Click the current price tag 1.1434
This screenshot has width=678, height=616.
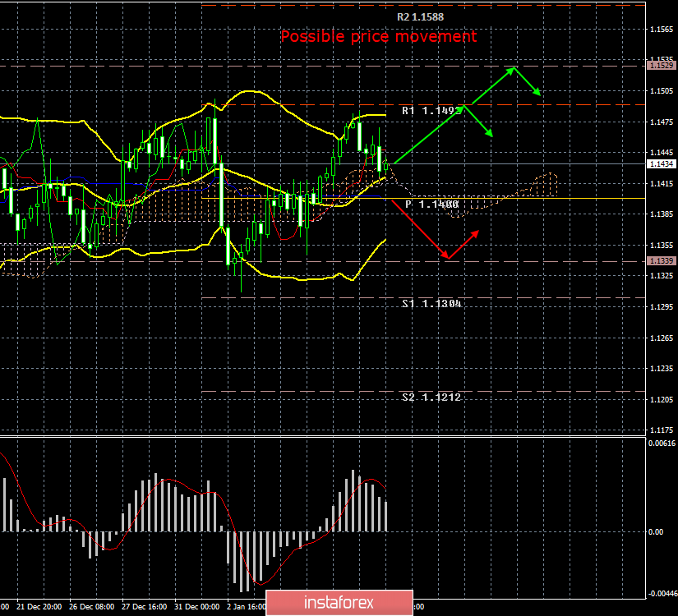(x=661, y=163)
